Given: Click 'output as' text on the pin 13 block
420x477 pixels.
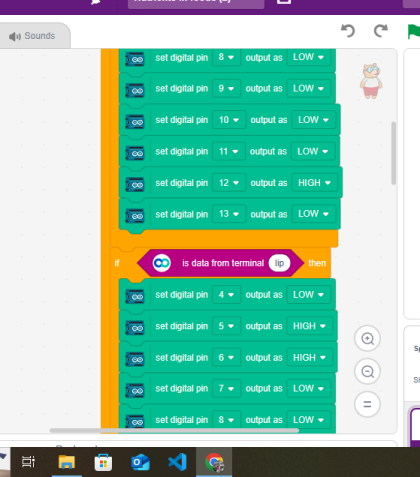Looking at the screenshot, I should pyautogui.click(x=269, y=214).
